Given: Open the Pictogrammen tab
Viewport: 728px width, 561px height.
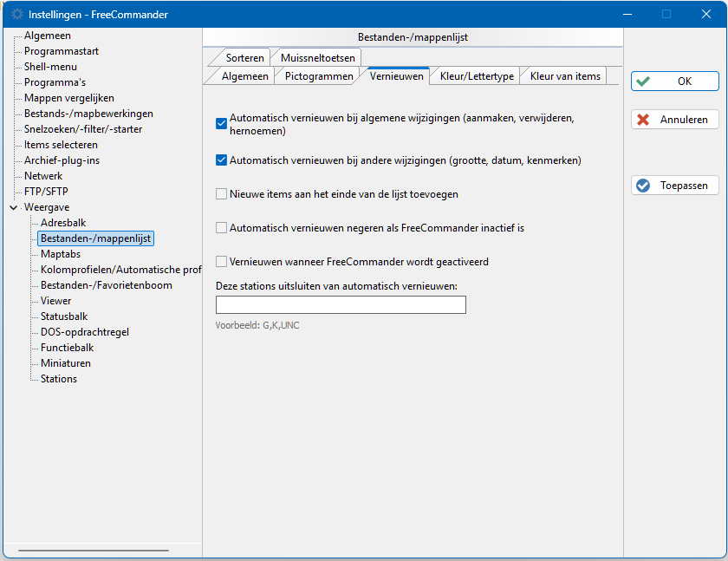Looking at the screenshot, I should tap(319, 76).
